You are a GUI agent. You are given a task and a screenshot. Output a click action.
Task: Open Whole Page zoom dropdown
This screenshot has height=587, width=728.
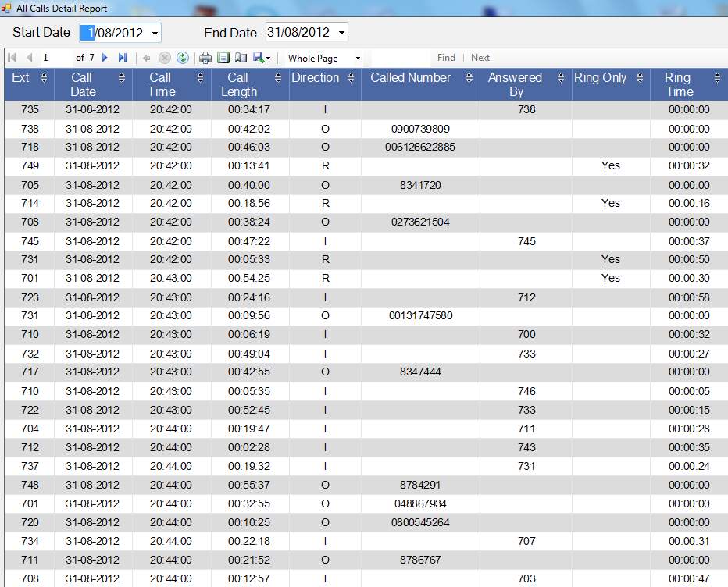click(x=358, y=59)
